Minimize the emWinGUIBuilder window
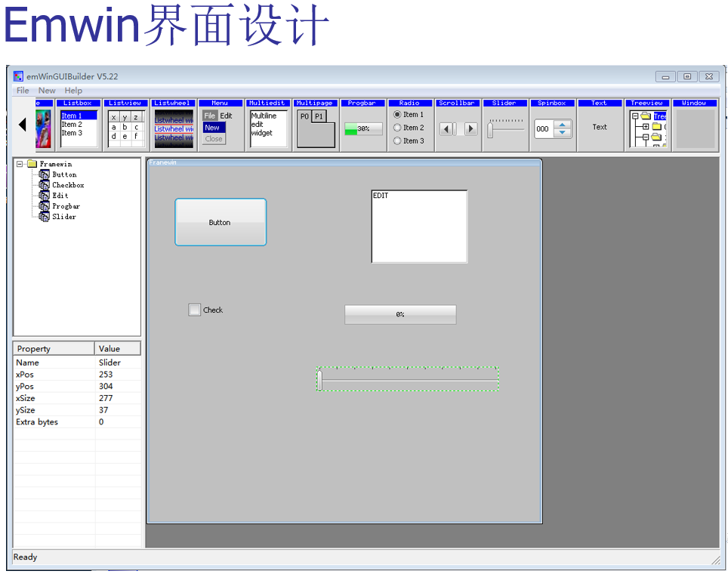 (x=665, y=76)
